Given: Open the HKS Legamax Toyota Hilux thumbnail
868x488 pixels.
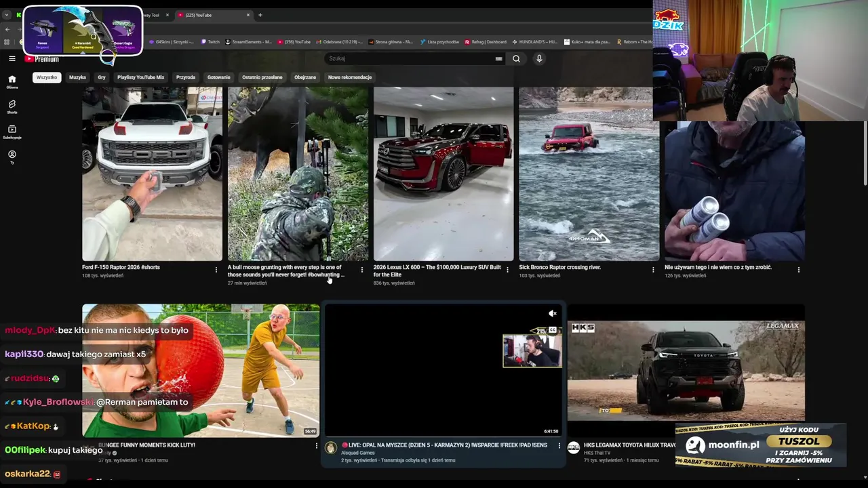Looking at the screenshot, I should [x=686, y=370].
